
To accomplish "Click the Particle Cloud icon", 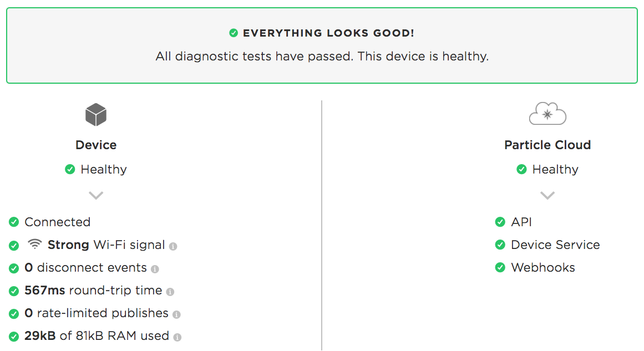I will (x=547, y=113).
